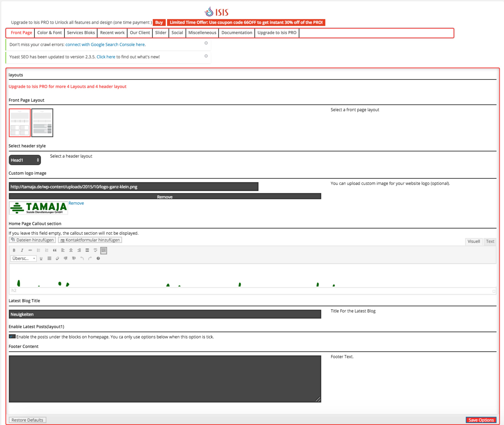
Task: Open the editor help question-mark icon
Action: pyautogui.click(x=98, y=258)
